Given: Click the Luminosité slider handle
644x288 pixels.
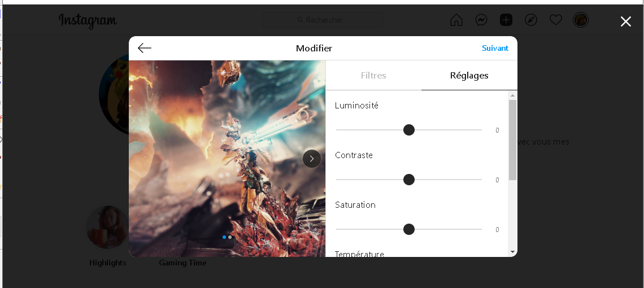Looking at the screenshot, I should click(408, 130).
